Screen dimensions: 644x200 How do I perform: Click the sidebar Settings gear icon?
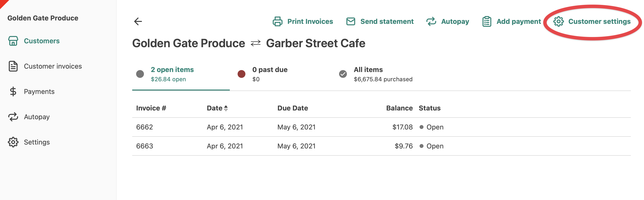coord(13,142)
